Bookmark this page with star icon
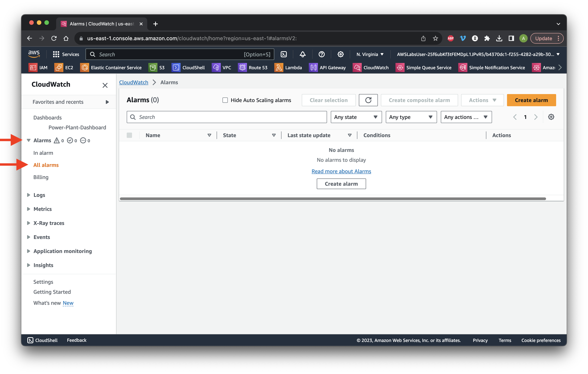The image size is (588, 374). tap(435, 38)
